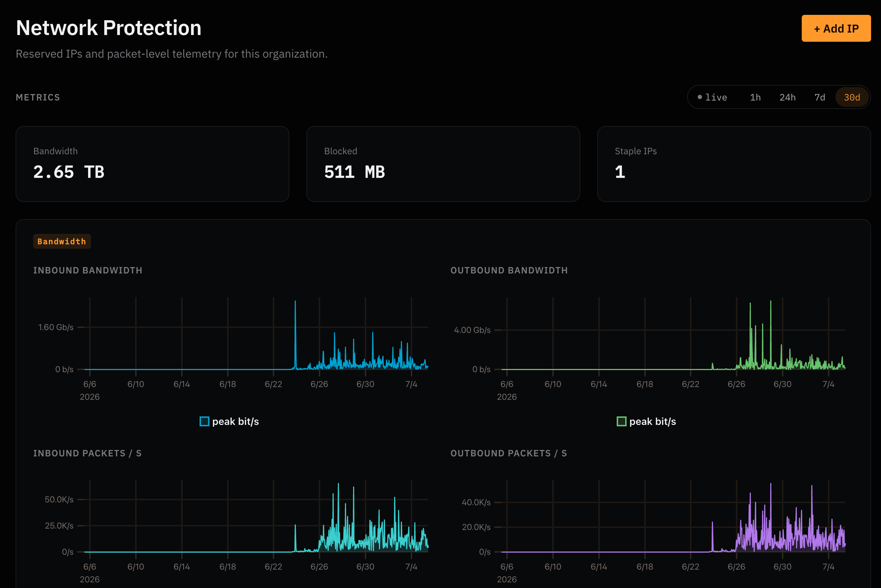Viewport: 881px width, 588px height.
Task: Click the Bandwidth 2.65 TB card
Action: 152,164
